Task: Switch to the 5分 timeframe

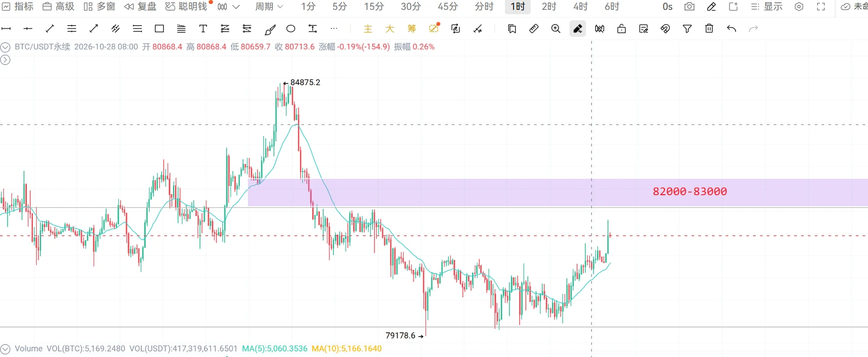Action: click(x=340, y=7)
